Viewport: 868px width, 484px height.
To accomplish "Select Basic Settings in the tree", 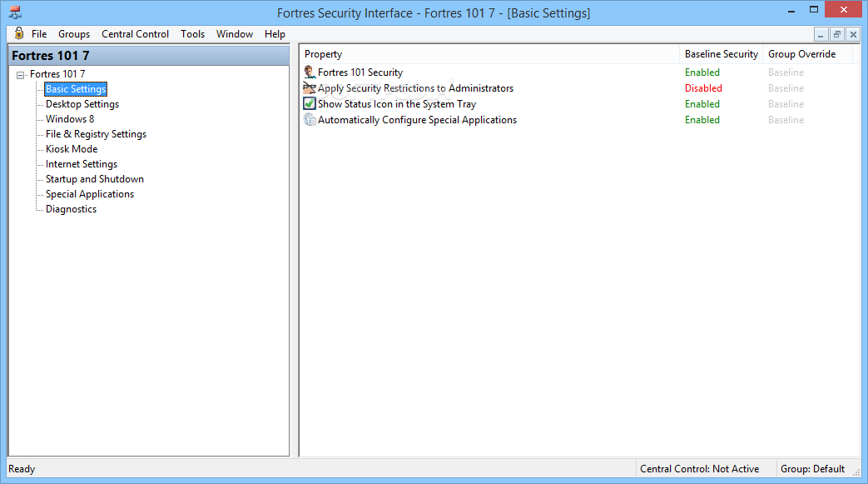I will (x=76, y=88).
